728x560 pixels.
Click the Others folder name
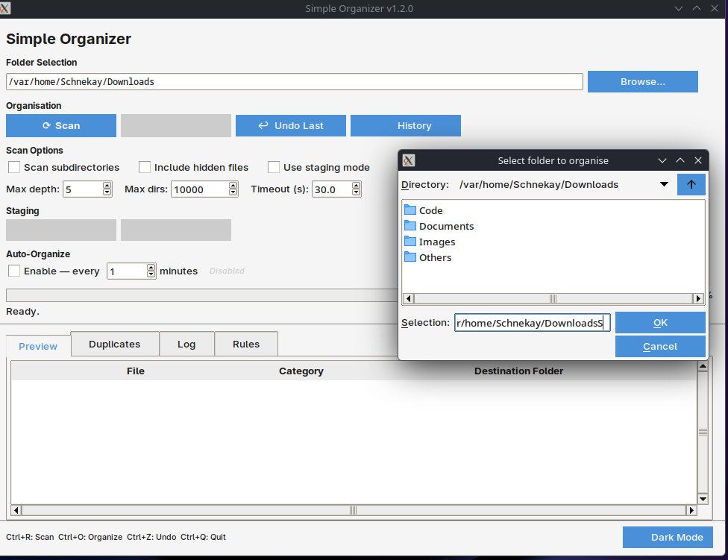[435, 257]
